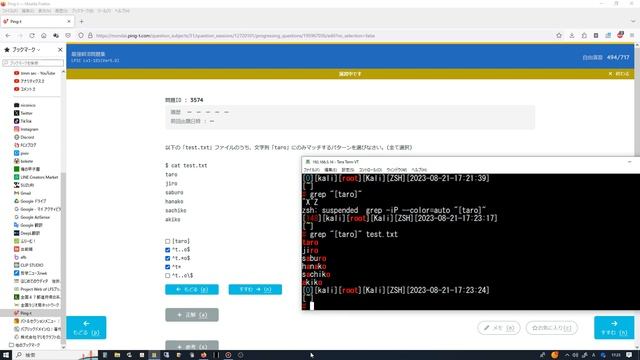The height and width of the screenshot is (360, 640).
Task: Click the taskbar notification center icon
Action: click(x=629, y=355)
